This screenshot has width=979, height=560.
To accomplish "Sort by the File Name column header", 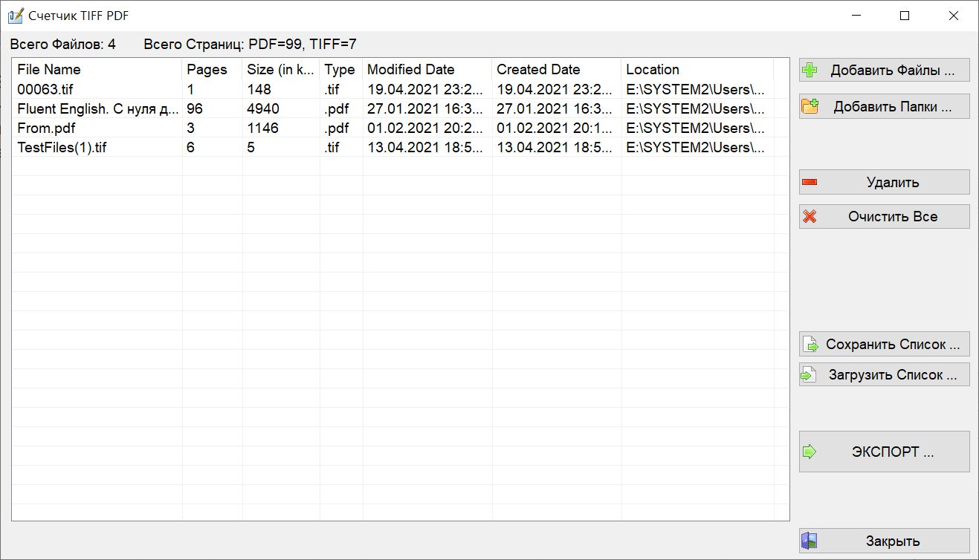I will pos(97,69).
